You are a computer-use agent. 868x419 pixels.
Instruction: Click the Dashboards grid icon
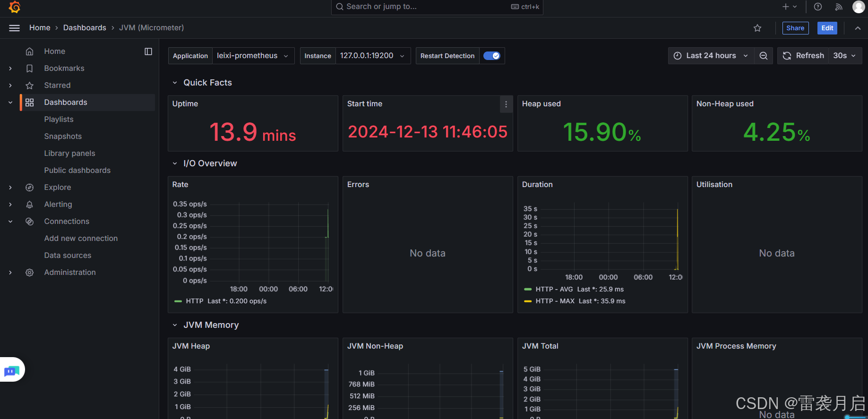(29, 103)
